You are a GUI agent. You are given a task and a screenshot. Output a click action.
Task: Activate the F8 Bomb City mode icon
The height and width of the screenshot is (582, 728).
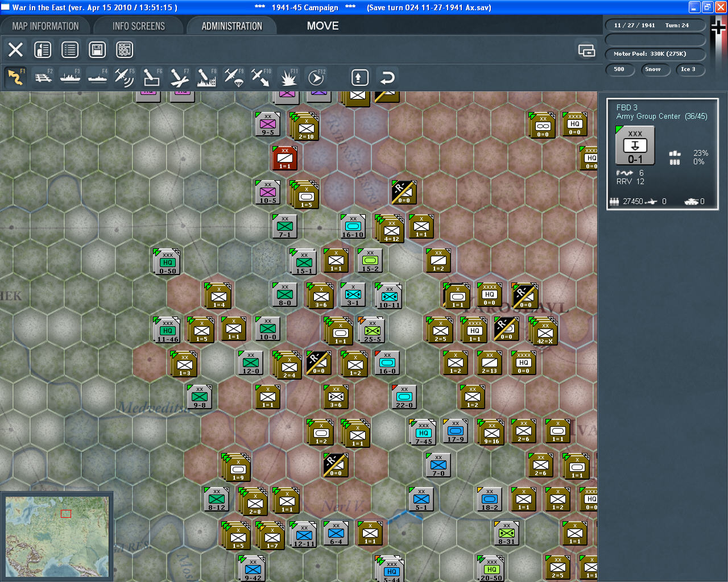coord(206,77)
